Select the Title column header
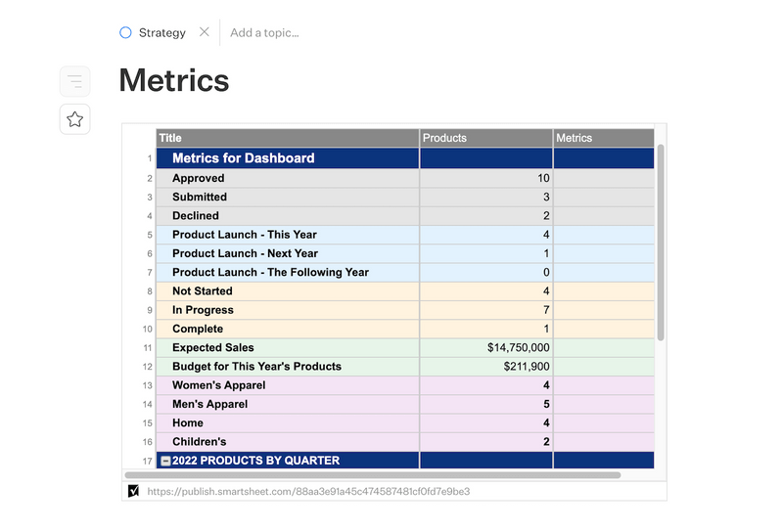783x532 pixels. point(287,138)
